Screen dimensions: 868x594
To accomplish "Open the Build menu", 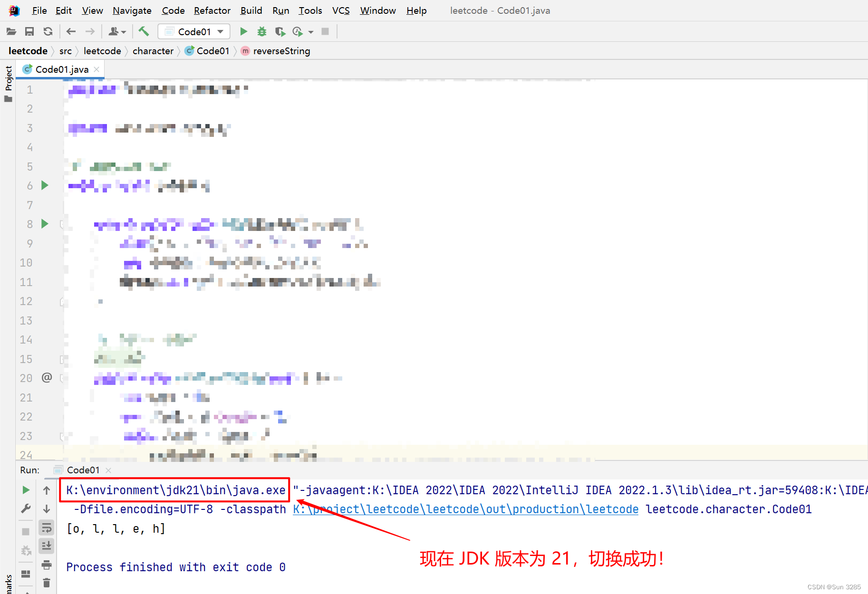I will (251, 10).
